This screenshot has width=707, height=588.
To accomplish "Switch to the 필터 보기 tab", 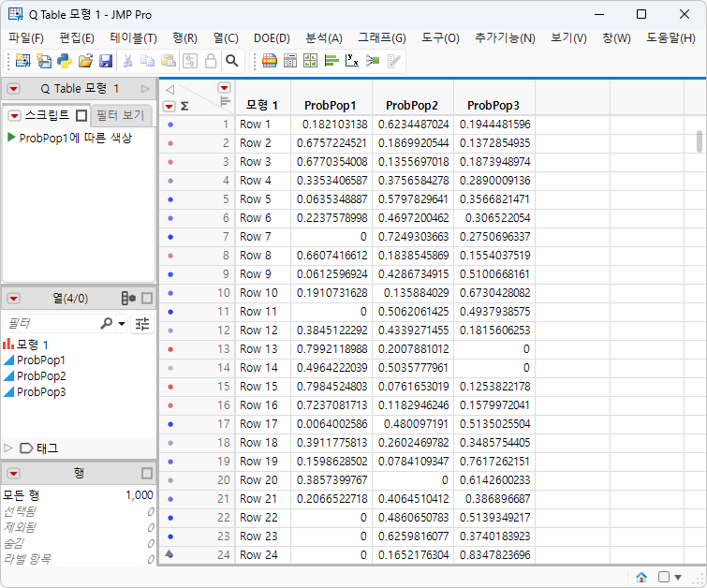I will click(121, 115).
